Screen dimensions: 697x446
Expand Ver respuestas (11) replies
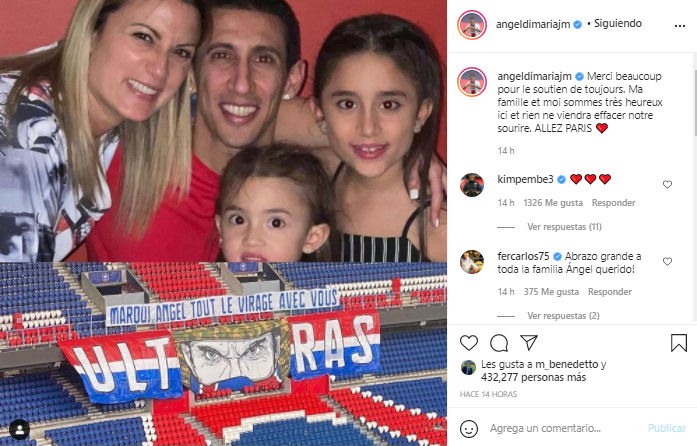(564, 227)
